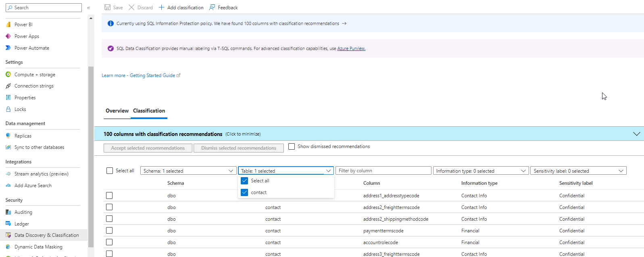Open Connection strings in sidebar
Viewport: 644px width, 257px height.
coord(34,86)
